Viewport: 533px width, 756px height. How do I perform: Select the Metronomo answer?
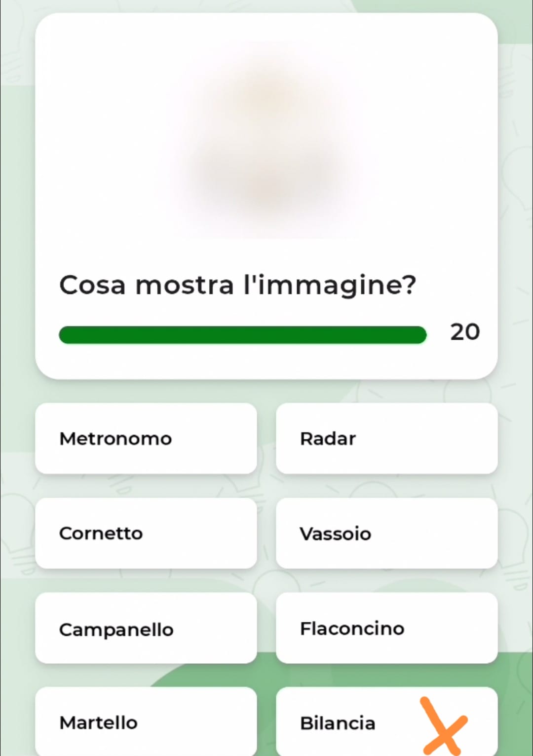pyautogui.click(x=146, y=438)
